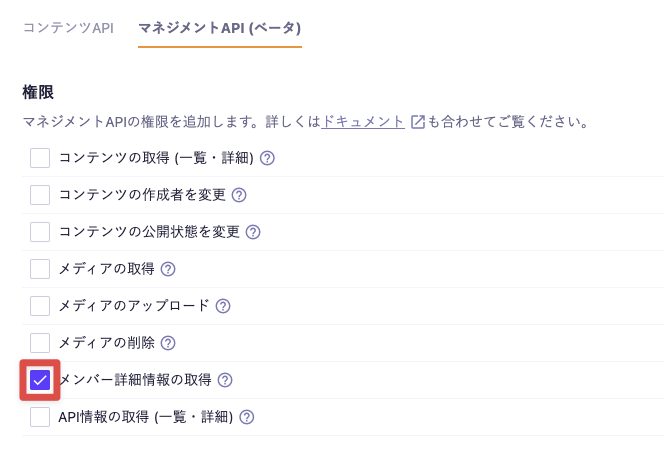Open help icon for メディアの削除
664x464 pixels.
tap(168, 343)
